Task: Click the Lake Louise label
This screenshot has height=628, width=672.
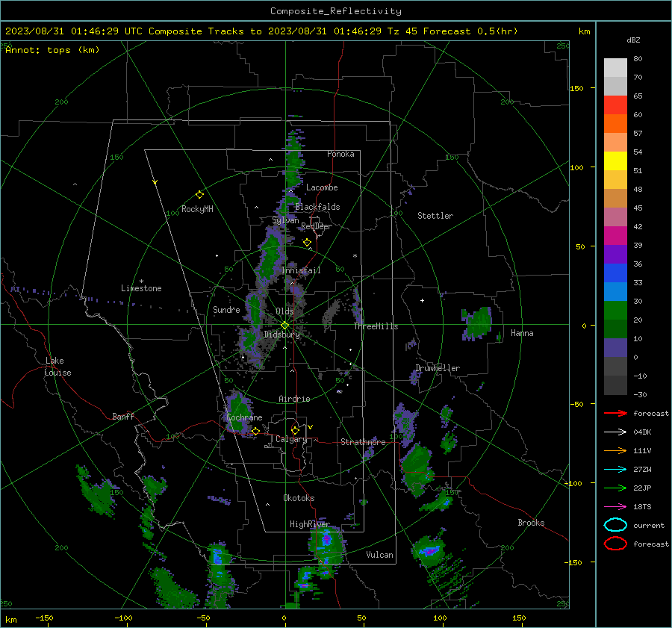Action: point(57,367)
